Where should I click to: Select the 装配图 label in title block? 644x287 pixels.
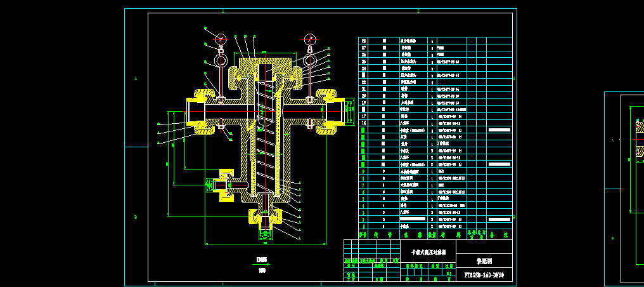tap(485, 261)
